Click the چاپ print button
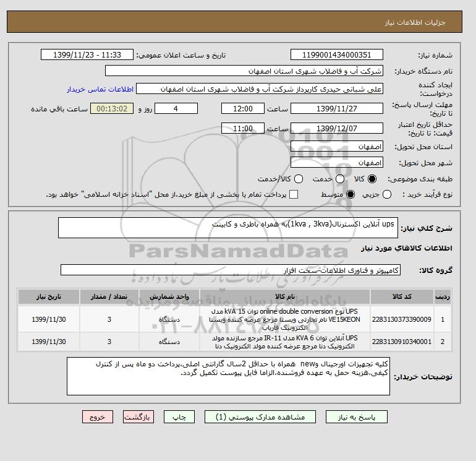Image resolution: width=476 pixels, height=461 pixels. tap(179, 417)
